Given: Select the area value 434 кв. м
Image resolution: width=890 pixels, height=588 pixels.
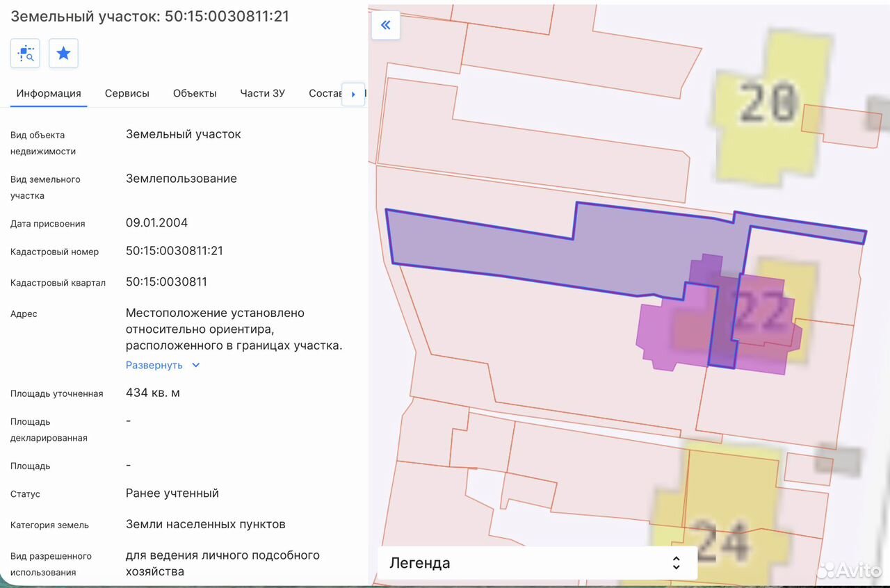Looking at the screenshot, I should pyautogui.click(x=153, y=393).
